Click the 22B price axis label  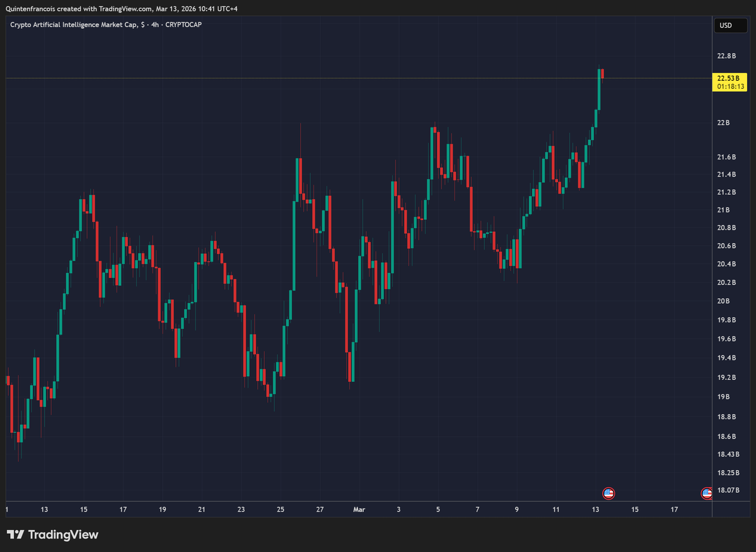[x=723, y=123]
